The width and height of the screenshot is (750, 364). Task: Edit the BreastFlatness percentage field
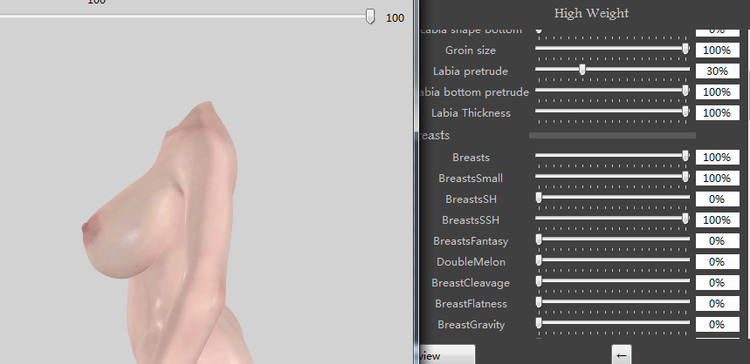point(717,304)
